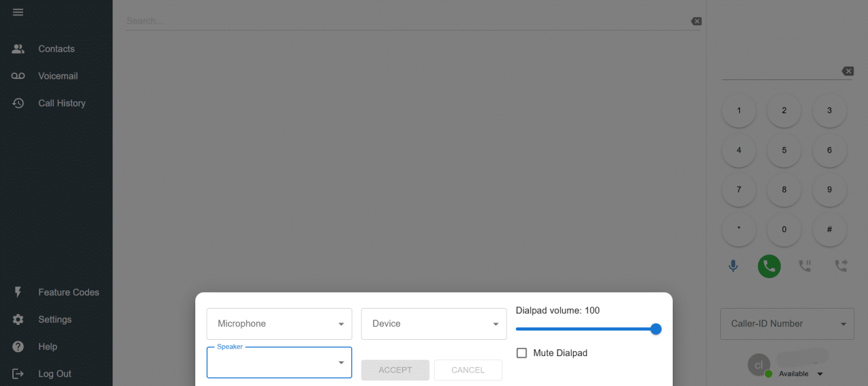Open Contacts from the sidebar
Screen dimensions: 868x386
point(56,49)
